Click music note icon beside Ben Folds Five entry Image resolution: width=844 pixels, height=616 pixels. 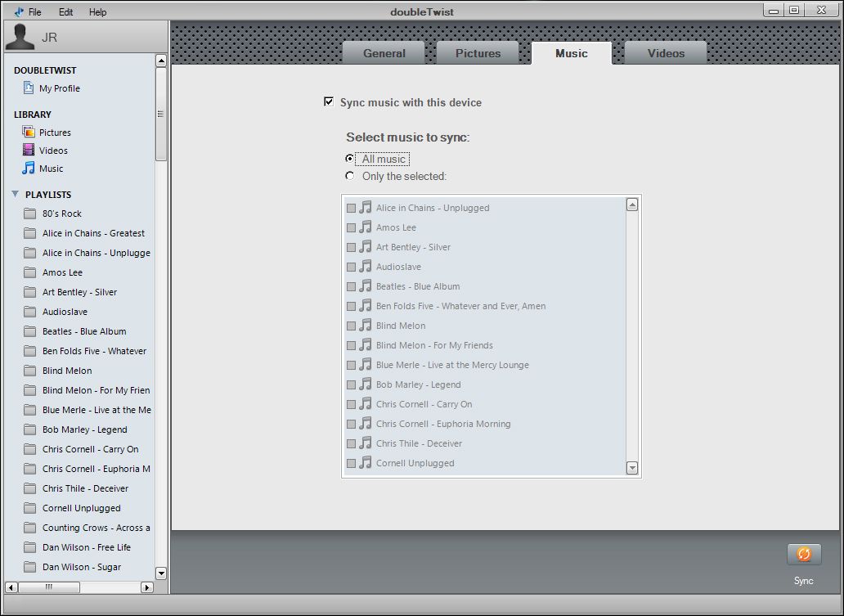[x=366, y=305]
